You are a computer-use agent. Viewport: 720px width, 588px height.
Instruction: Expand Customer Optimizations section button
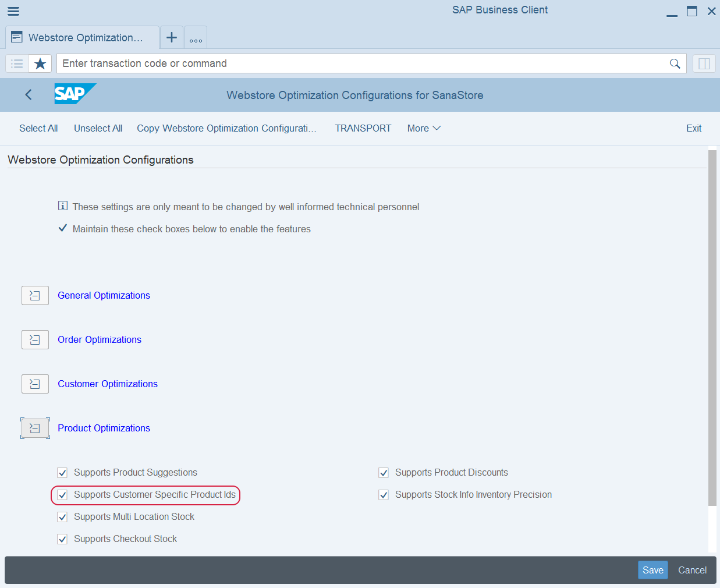coord(35,384)
